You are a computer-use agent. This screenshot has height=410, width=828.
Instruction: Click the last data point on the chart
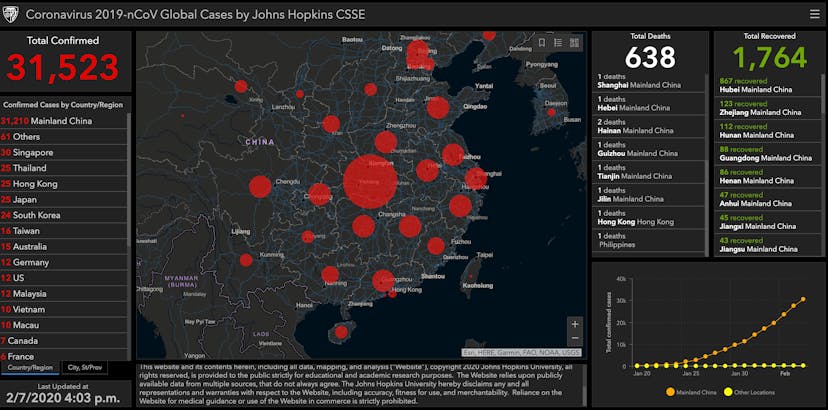pyautogui.click(x=803, y=299)
